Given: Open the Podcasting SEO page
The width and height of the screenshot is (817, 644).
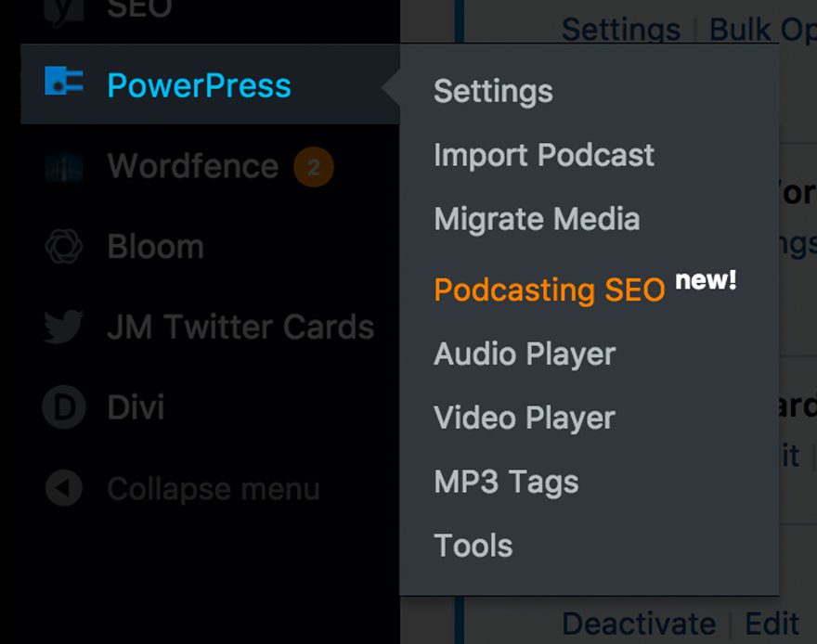Looking at the screenshot, I should pos(549,289).
